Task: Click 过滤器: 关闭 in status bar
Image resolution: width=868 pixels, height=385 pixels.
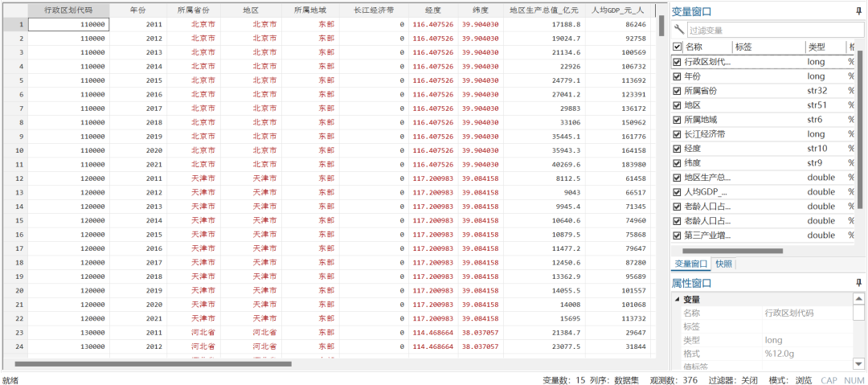Action: tap(734, 380)
